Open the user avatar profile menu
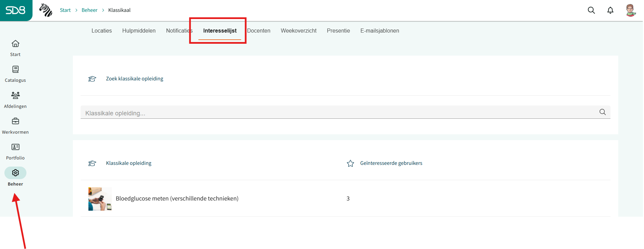This screenshot has height=249, width=644. [x=630, y=10]
